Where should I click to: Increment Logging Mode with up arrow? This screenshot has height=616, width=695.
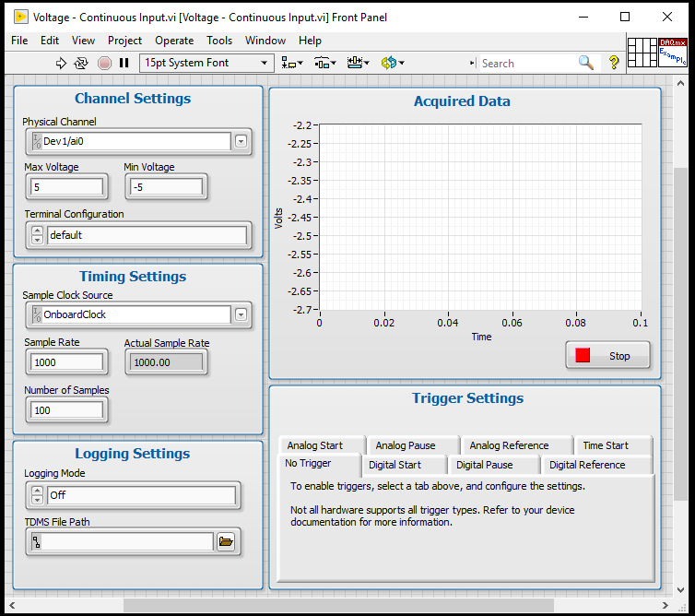pyautogui.click(x=37, y=491)
